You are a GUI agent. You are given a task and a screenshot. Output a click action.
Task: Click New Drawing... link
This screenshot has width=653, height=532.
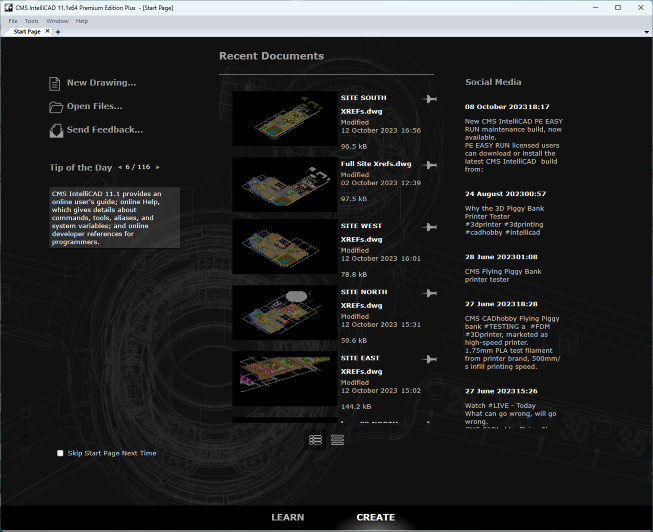pos(102,82)
